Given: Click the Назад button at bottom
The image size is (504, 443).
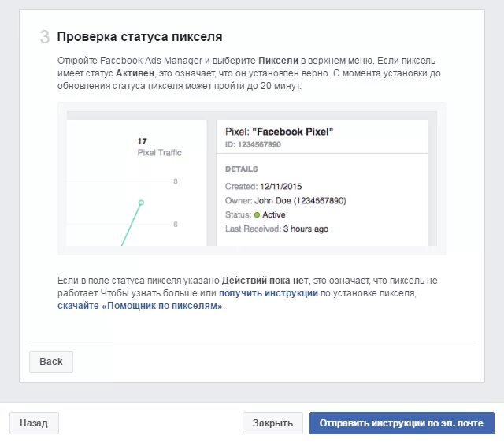Looking at the screenshot, I should click(x=34, y=423).
